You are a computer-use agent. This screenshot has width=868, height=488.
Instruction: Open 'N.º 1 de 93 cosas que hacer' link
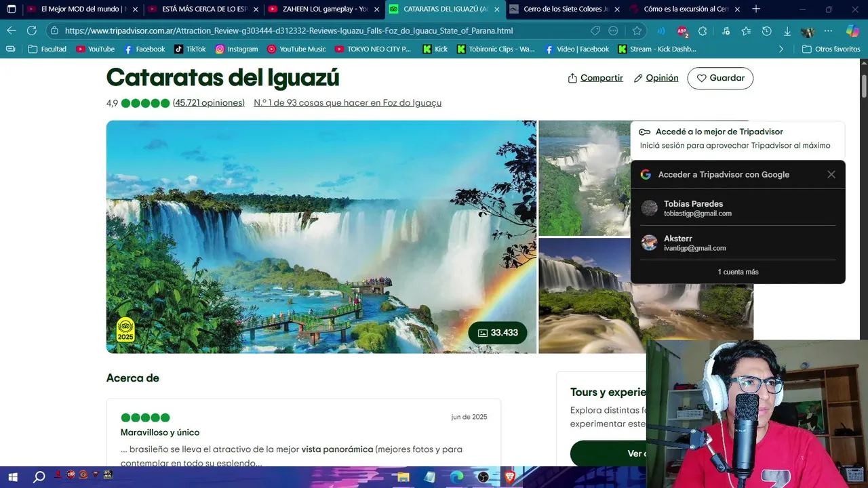click(348, 103)
